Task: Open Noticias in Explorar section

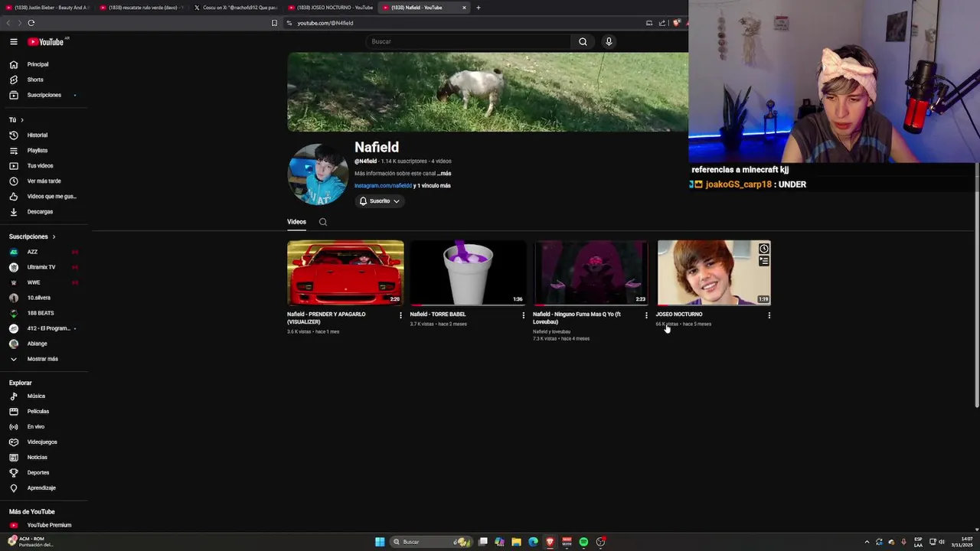Action: (37, 458)
